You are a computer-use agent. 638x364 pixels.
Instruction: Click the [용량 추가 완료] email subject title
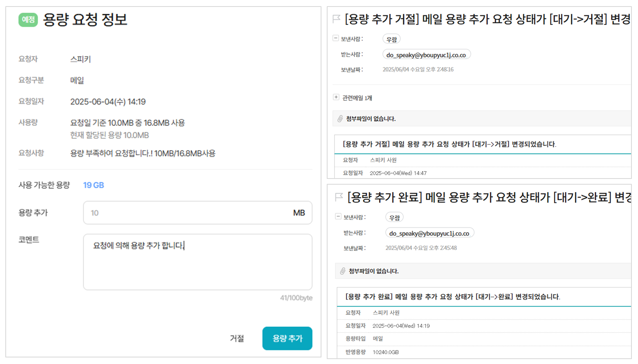coord(489,198)
